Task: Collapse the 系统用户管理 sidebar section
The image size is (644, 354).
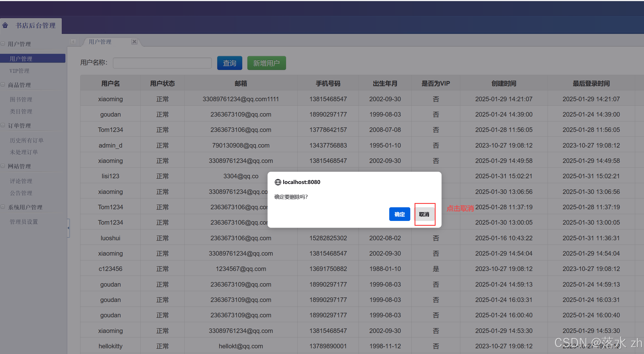Action: click(x=3, y=207)
